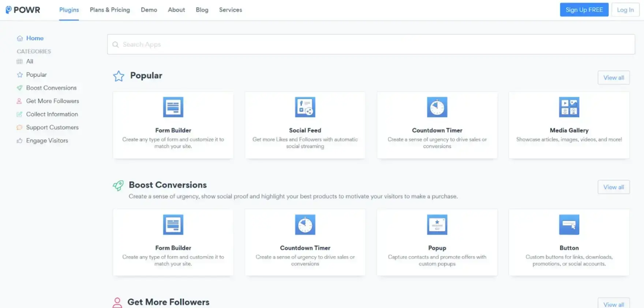Screen dimensions: 644x308
Task: Click the Boost Conversions section heading
Action: tap(168, 185)
